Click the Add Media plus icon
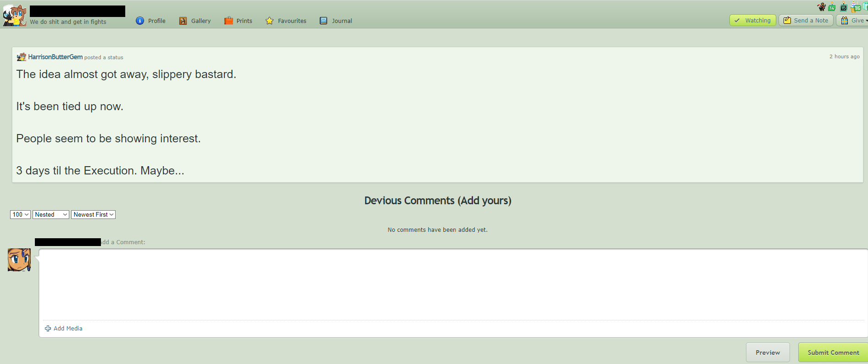Viewport: 868px width, 364px height. point(48,328)
